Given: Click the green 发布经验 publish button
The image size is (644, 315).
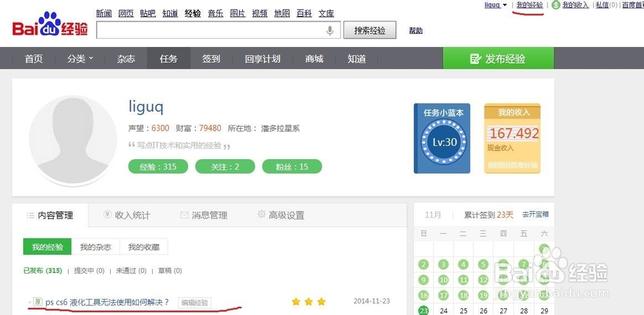Looking at the screenshot, I should click(498, 59).
